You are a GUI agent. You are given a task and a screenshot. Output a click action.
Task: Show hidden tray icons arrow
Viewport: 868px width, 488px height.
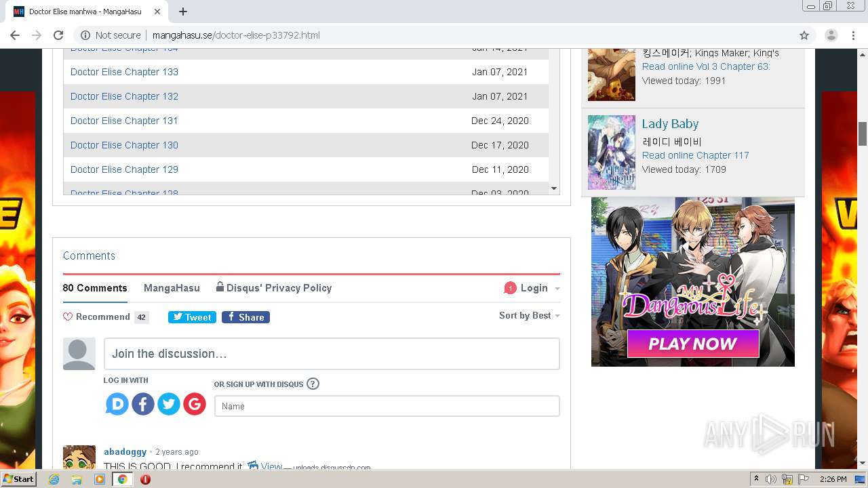click(757, 479)
